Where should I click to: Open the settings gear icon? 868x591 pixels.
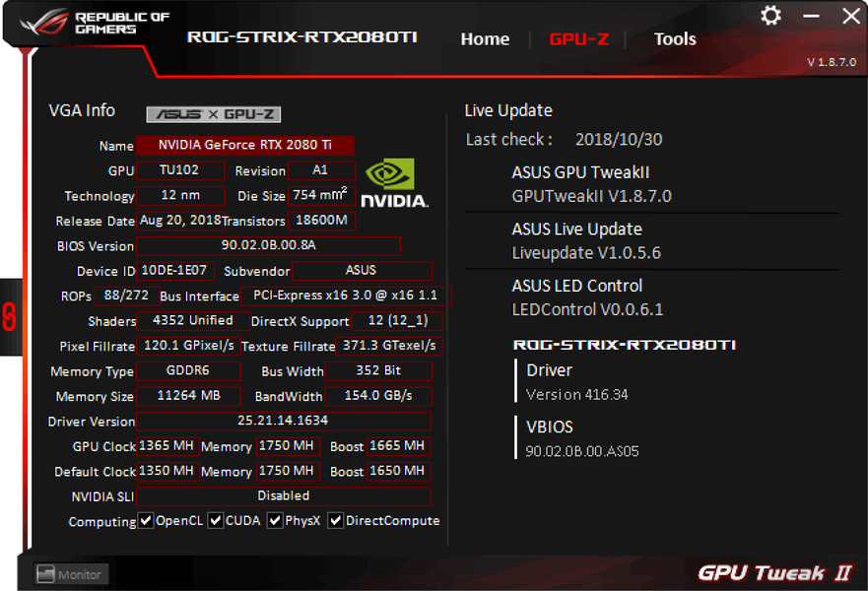(x=770, y=16)
